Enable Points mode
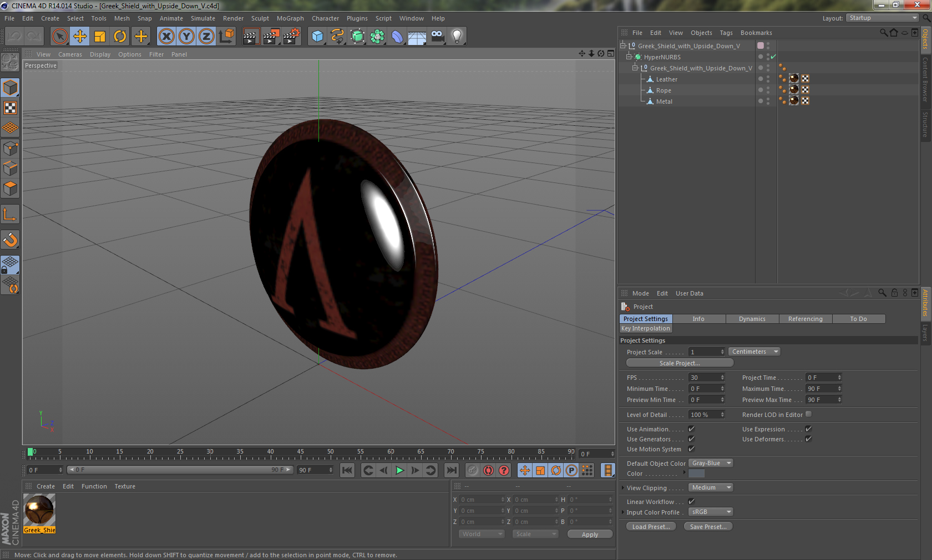 coord(11,149)
